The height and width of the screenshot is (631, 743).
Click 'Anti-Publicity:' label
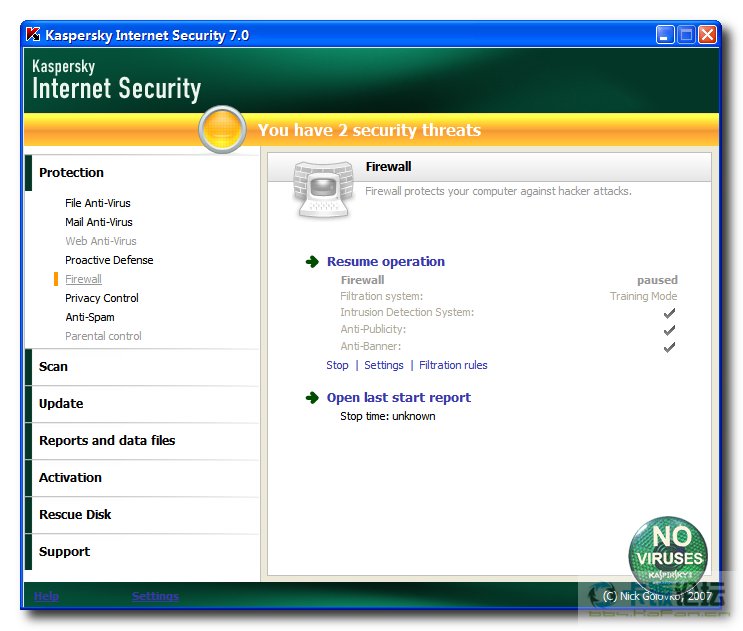pos(373,329)
